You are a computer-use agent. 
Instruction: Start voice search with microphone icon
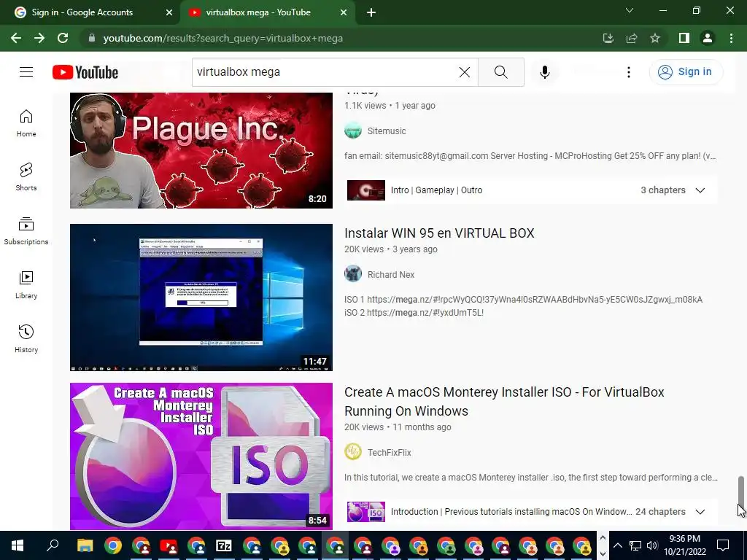point(544,72)
